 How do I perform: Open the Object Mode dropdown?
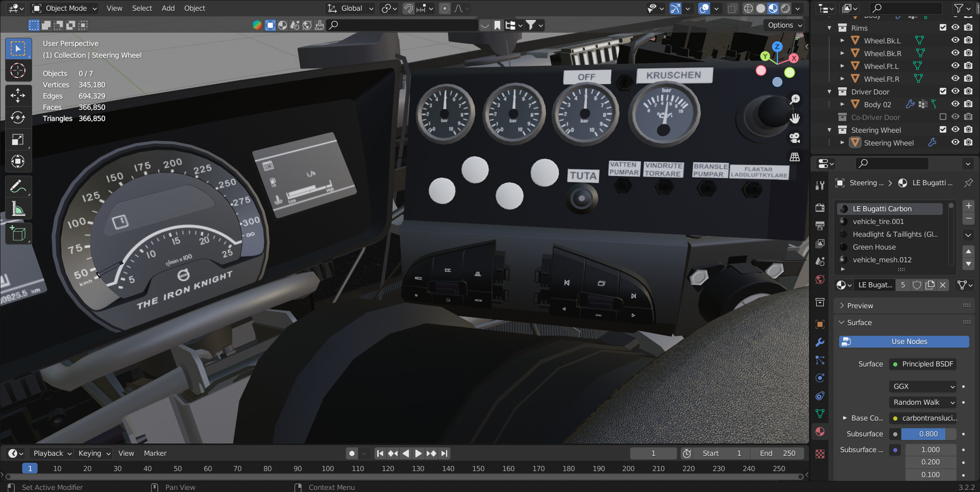[x=65, y=8]
